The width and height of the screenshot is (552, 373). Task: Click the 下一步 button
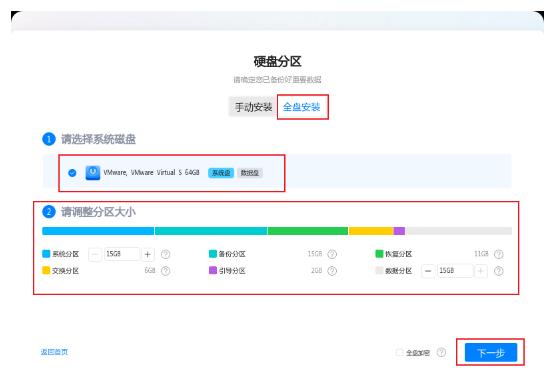point(491,352)
